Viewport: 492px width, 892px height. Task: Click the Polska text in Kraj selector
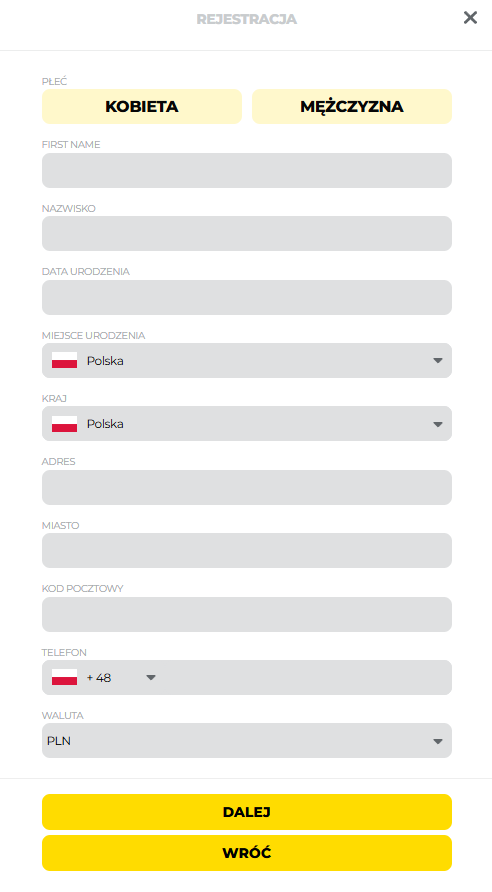(x=105, y=424)
